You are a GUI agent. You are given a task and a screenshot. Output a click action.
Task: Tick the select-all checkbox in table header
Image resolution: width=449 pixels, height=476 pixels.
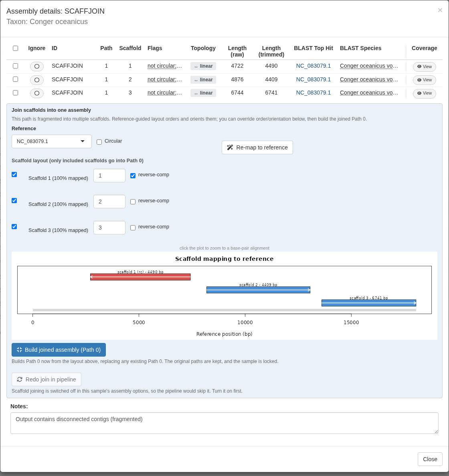pyautogui.click(x=16, y=48)
